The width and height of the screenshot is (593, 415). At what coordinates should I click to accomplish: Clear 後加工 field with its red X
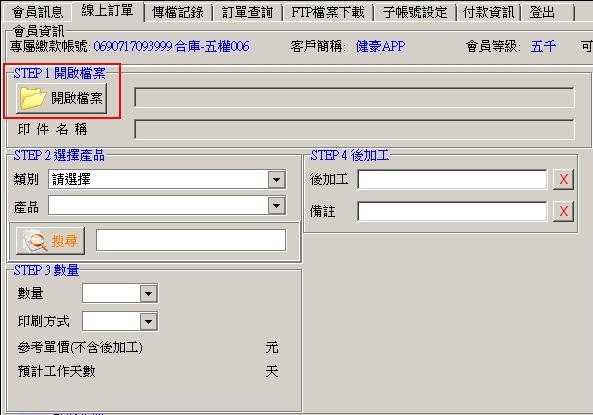pos(563,179)
